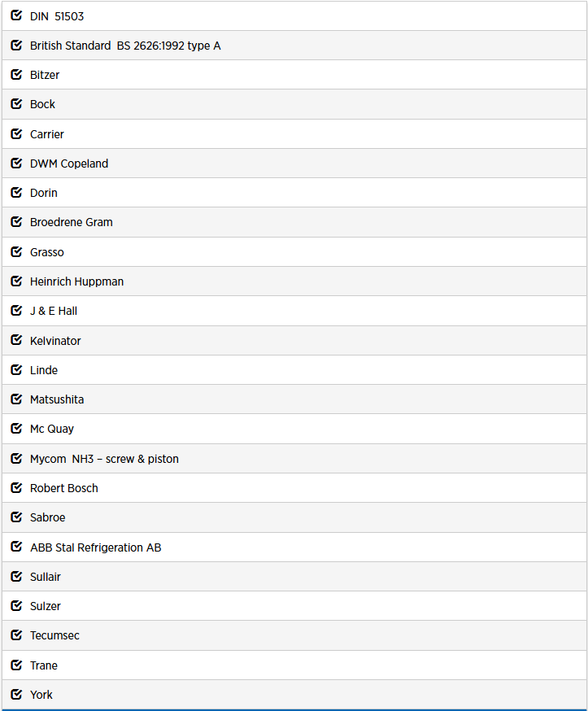
Task: Click the check icon beside Bock
Action: (16, 103)
